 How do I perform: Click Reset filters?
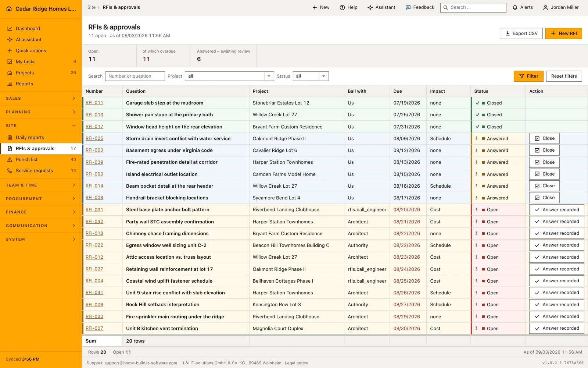[564, 76]
